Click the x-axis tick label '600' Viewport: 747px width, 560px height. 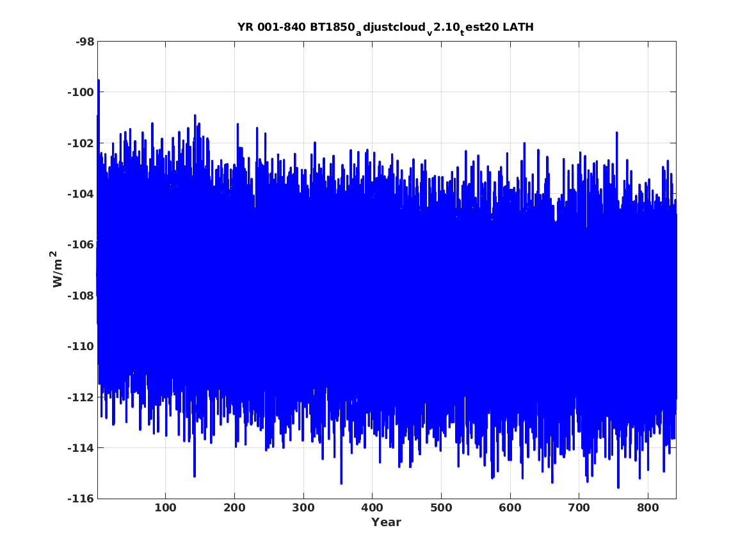(510, 508)
